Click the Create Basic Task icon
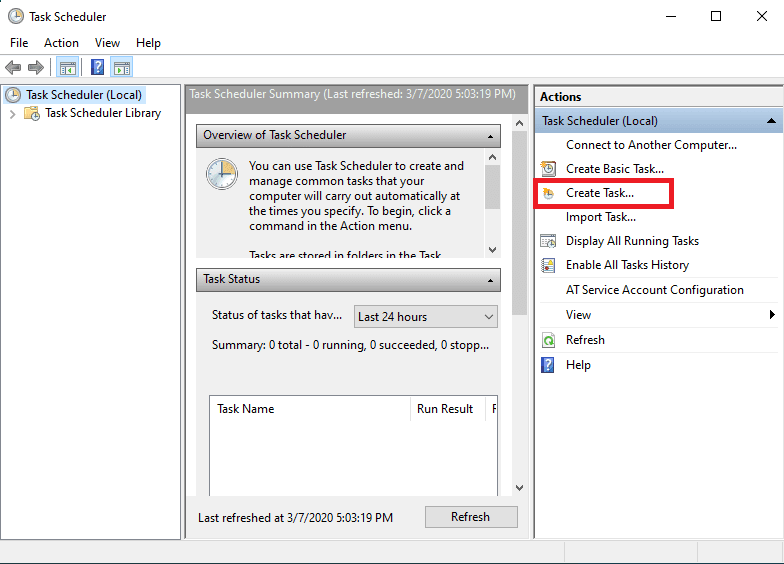Image resolution: width=784 pixels, height=564 pixels. click(548, 169)
